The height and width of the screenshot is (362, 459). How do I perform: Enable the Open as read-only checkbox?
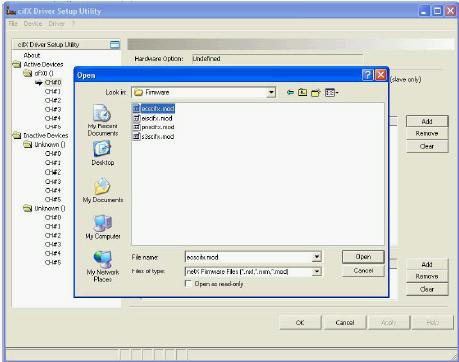[188, 284]
